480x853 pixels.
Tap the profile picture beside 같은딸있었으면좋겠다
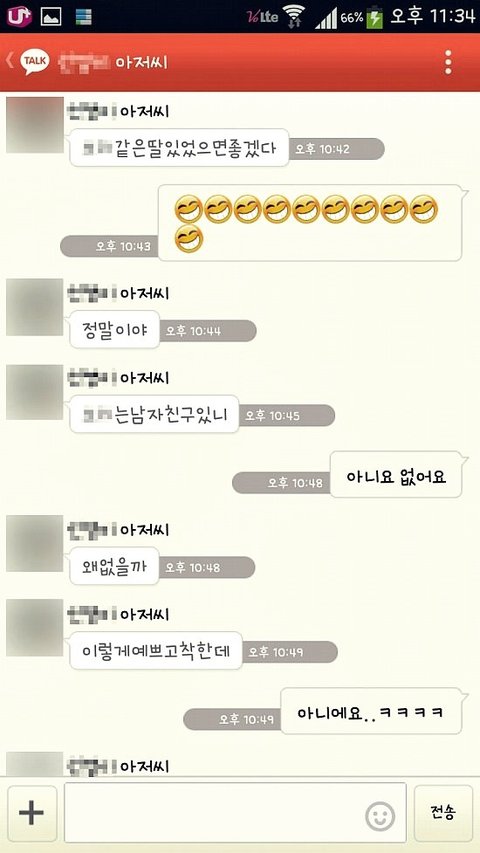click(x=35, y=125)
